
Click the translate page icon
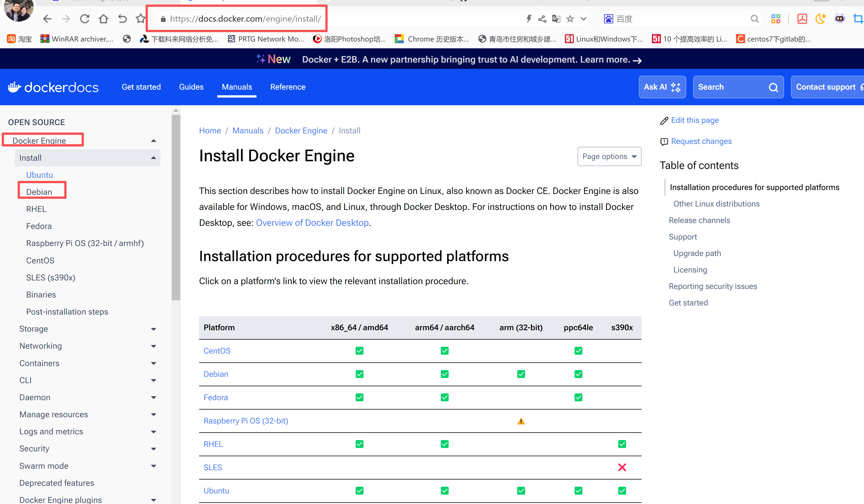point(556,19)
